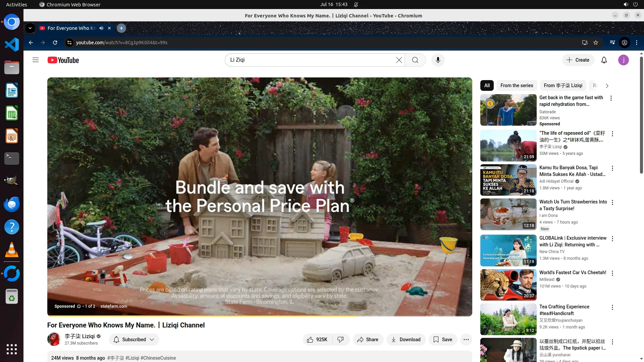Open the YouTube hamburger guide menu

36,60
